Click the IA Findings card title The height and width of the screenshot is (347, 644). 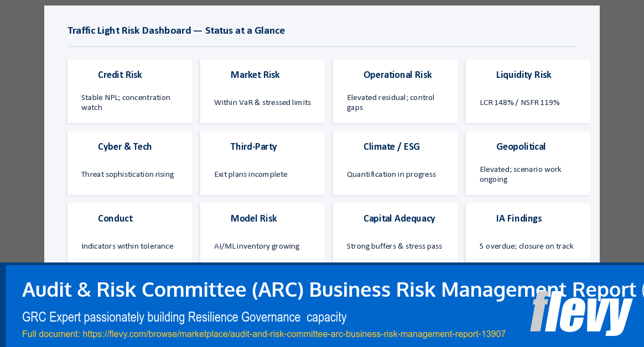(519, 218)
